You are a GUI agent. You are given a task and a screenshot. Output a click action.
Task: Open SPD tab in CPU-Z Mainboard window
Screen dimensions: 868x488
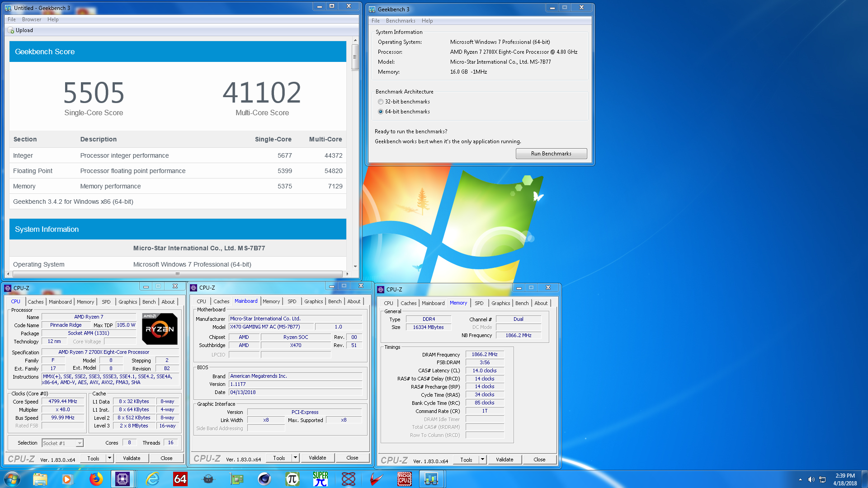click(292, 301)
